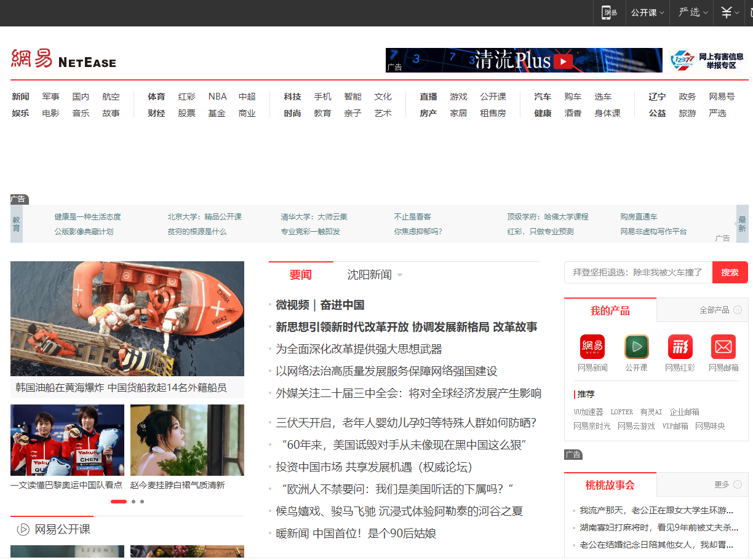Click the red play button on 清流Plus banner
Screen dimensions: 753x560
(563, 61)
